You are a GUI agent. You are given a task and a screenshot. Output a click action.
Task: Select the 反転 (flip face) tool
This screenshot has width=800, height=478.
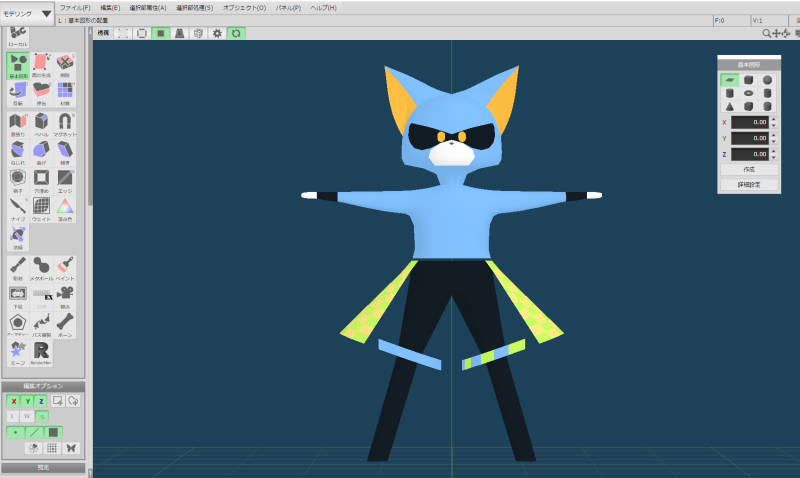[18, 93]
